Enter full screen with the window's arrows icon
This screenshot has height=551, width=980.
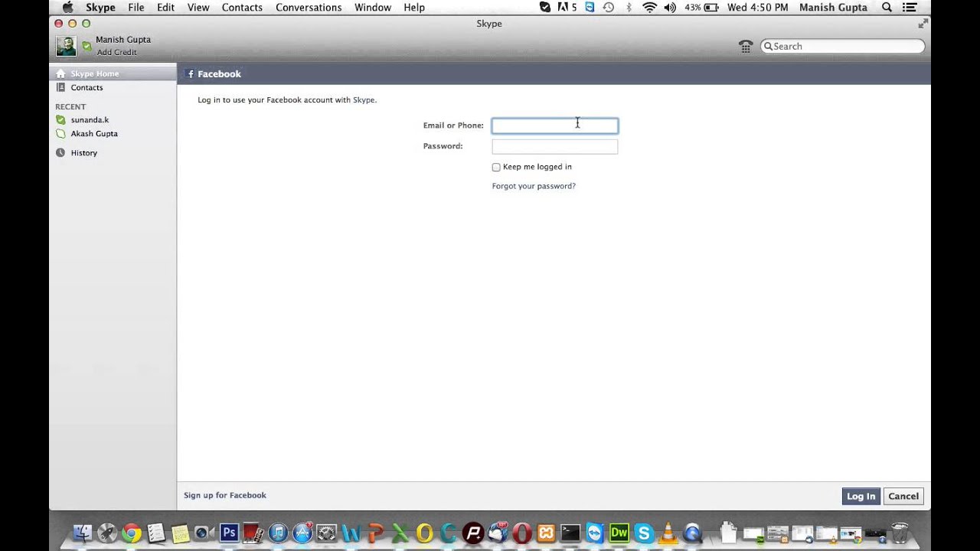click(x=923, y=24)
